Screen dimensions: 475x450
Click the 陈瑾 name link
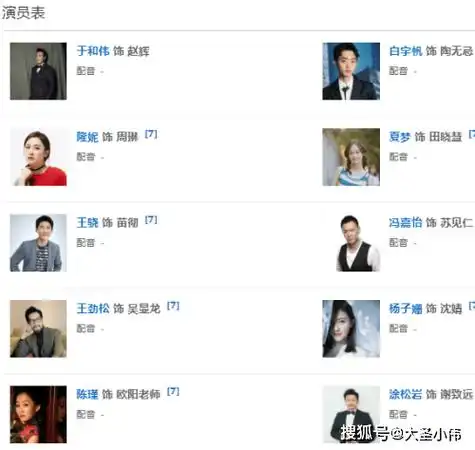pyautogui.click(x=87, y=394)
